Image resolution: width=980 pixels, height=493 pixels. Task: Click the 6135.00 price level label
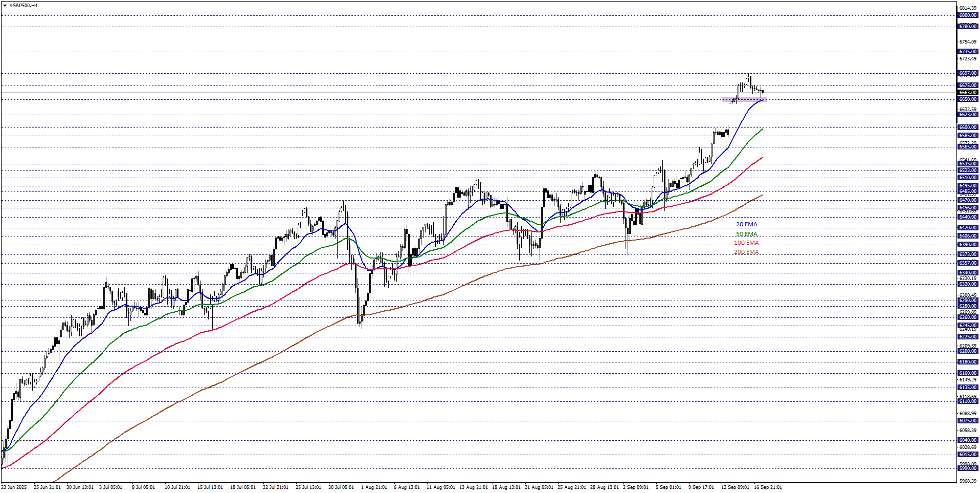(968, 388)
